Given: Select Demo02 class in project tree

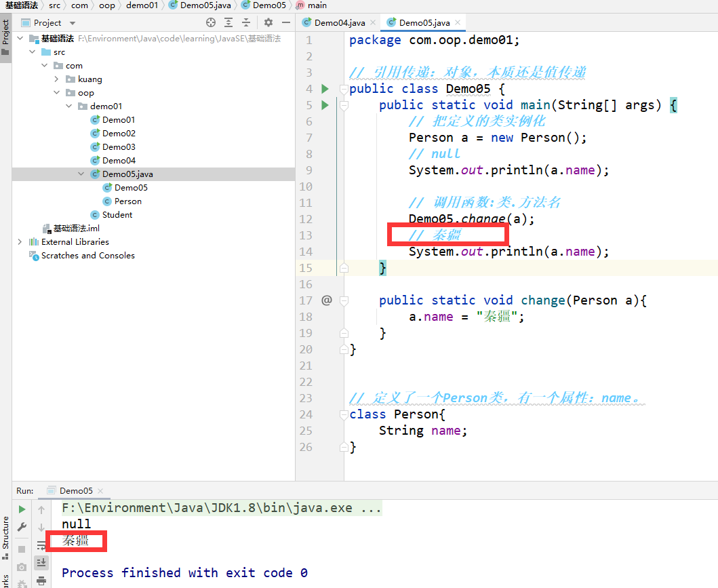Looking at the screenshot, I should pyautogui.click(x=119, y=133).
